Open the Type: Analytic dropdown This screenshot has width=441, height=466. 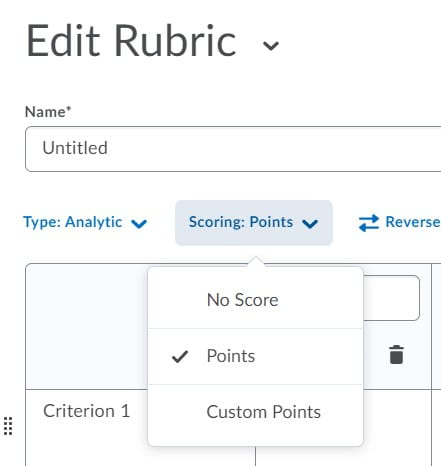[85, 223]
